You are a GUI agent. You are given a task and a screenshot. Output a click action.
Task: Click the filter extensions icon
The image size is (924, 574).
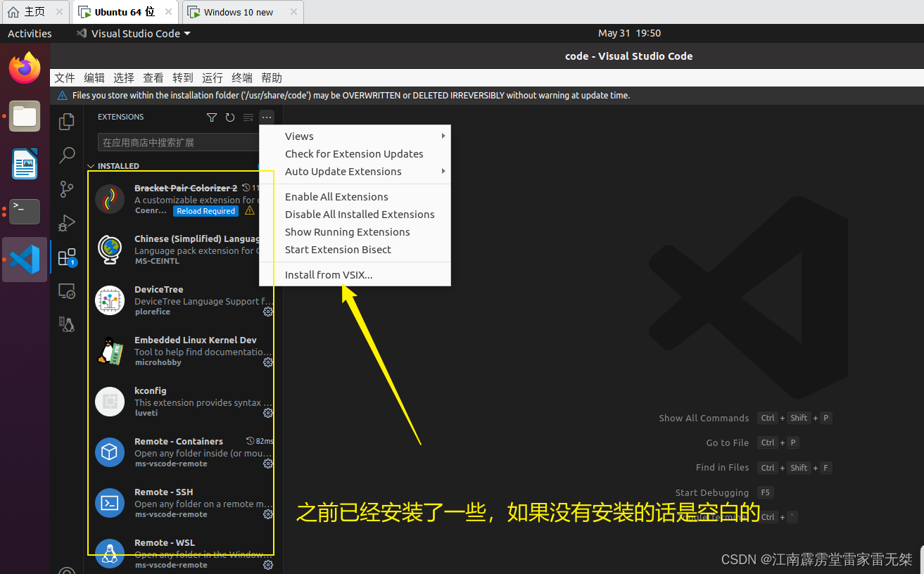(212, 117)
